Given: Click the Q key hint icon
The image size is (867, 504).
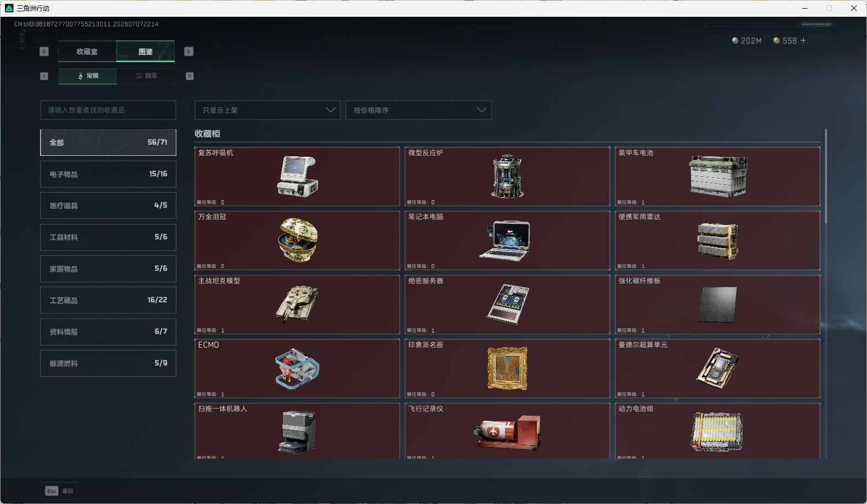Looking at the screenshot, I should pos(44,51).
